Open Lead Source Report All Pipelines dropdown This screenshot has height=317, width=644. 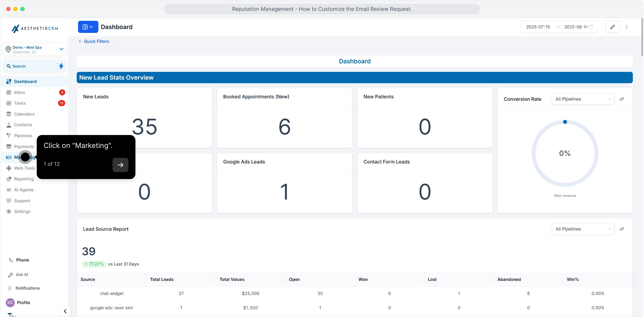583,229
